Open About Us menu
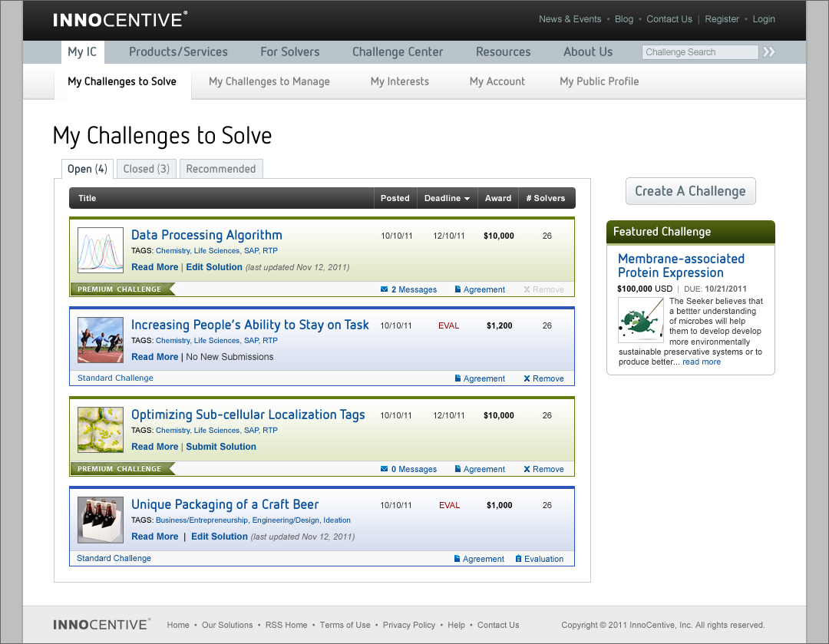 [588, 52]
